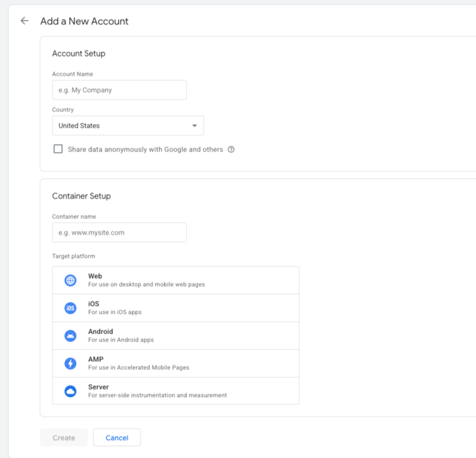
Task: Focus the Account Name input field
Action: (119, 90)
